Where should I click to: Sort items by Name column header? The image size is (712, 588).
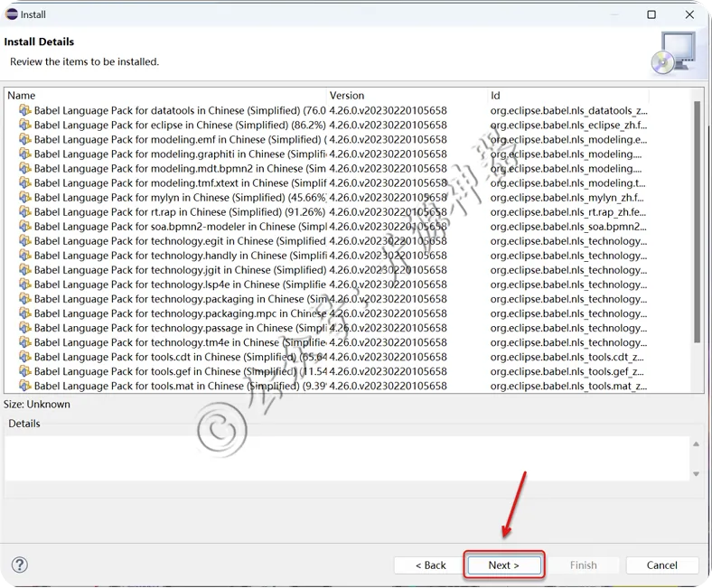[165, 96]
